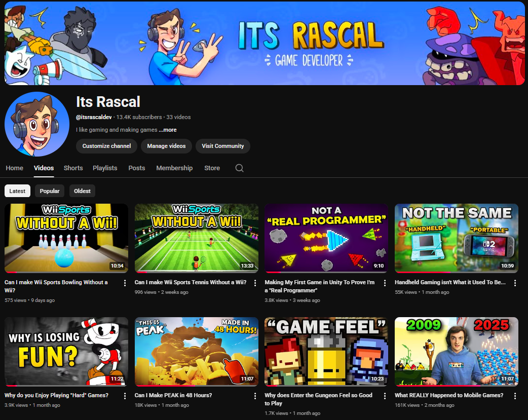Switch to the Playlists tab
The image size is (528, 420).
coord(105,168)
